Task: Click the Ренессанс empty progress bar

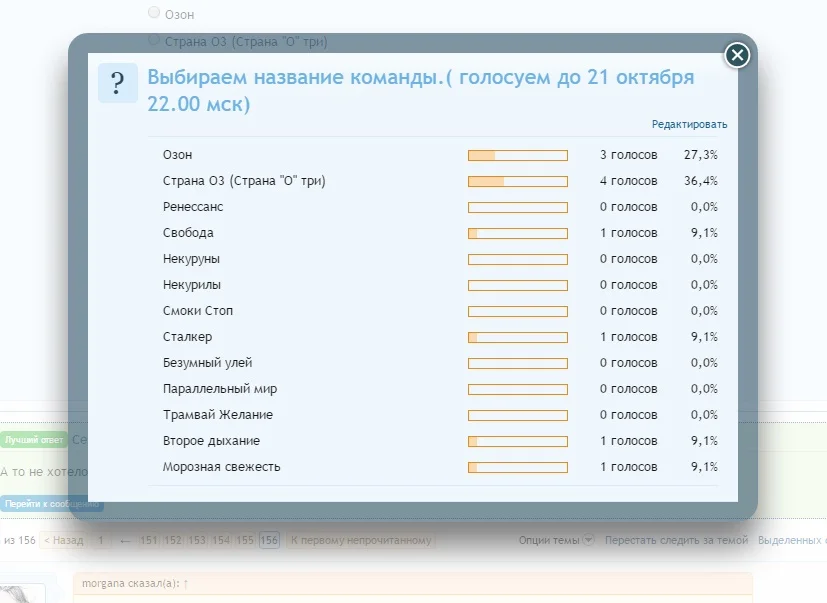Action: click(x=518, y=207)
